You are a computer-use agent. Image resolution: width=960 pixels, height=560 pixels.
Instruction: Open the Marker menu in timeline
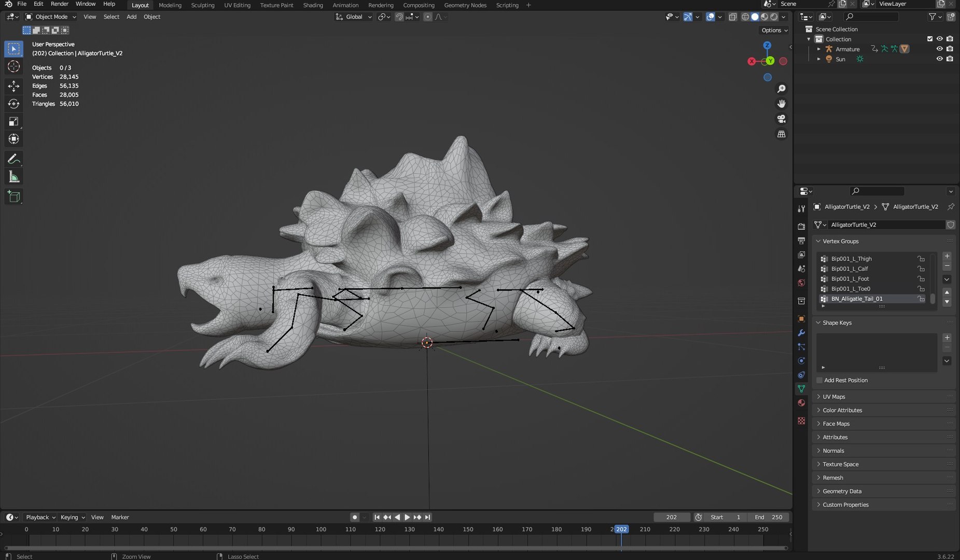click(120, 517)
